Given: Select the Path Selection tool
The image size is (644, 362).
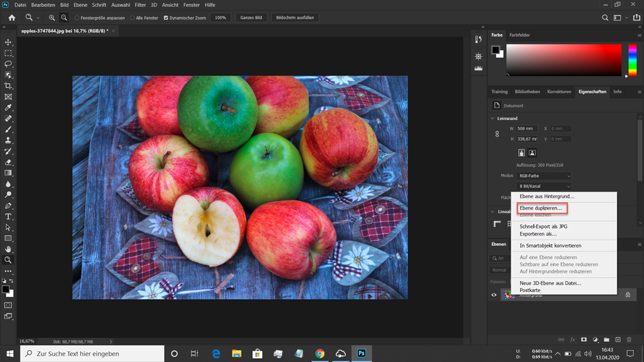Looking at the screenshot, I should (8, 228).
